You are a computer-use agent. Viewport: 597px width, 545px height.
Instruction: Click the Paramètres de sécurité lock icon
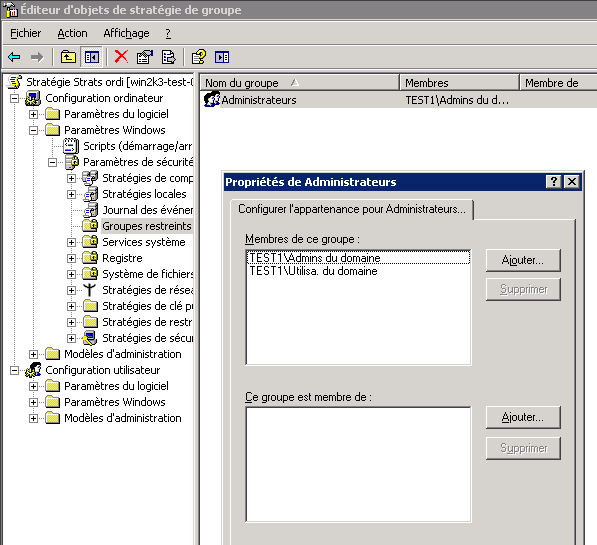(x=71, y=162)
